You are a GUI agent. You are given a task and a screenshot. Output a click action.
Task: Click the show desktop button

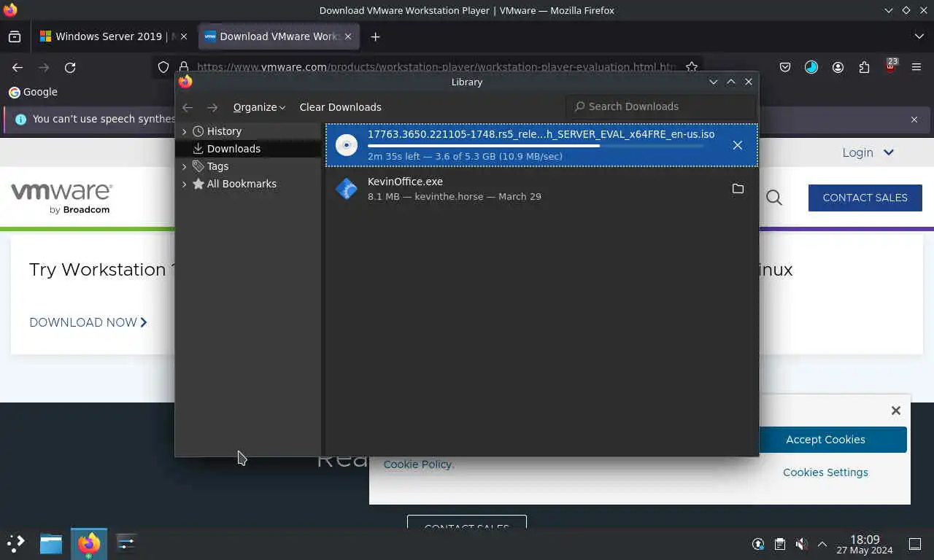[x=915, y=544]
